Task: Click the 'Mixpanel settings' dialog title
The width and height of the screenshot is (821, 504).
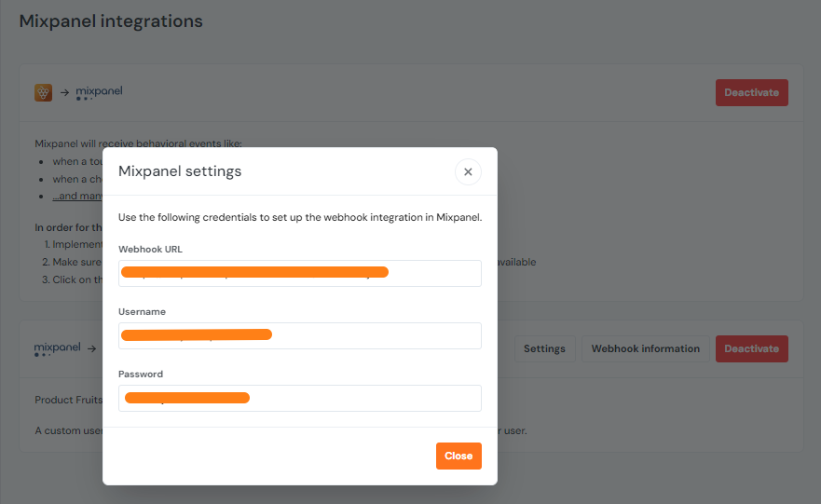Action: (180, 171)
